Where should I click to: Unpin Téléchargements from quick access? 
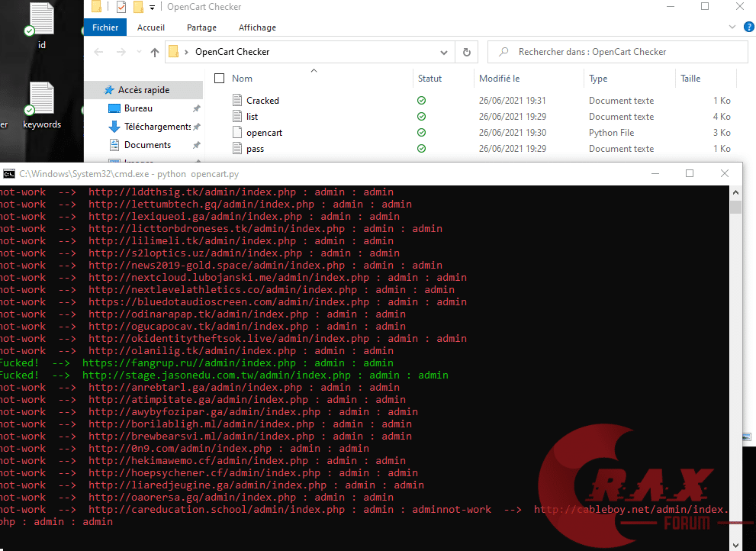[x=196, y=127]
